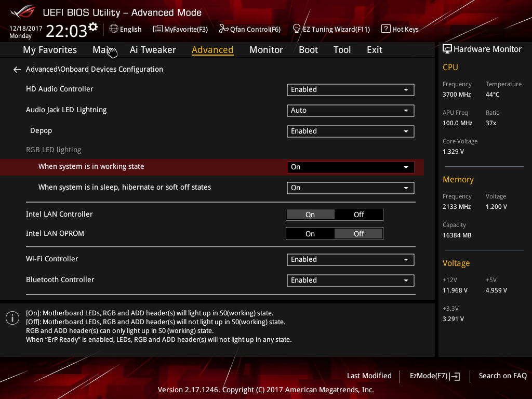Click the 22:03 clock display

(66, 31)
